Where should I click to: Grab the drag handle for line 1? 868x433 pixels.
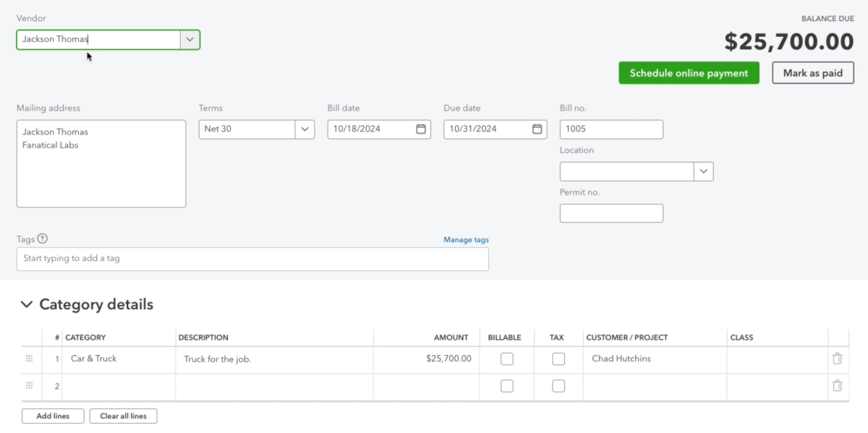pos(30,359)
